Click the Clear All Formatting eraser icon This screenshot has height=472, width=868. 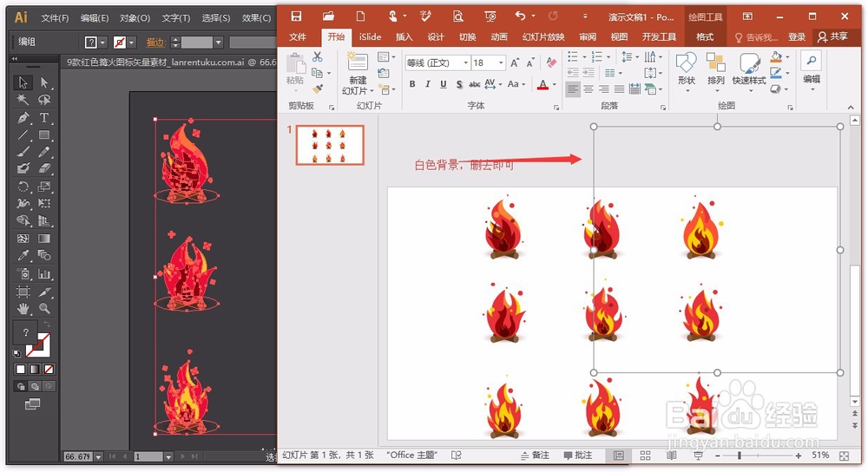(551, 62)
